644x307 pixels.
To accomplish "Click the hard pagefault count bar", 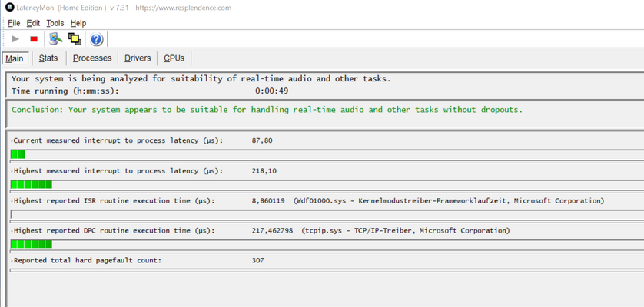I will click(327, 270).
